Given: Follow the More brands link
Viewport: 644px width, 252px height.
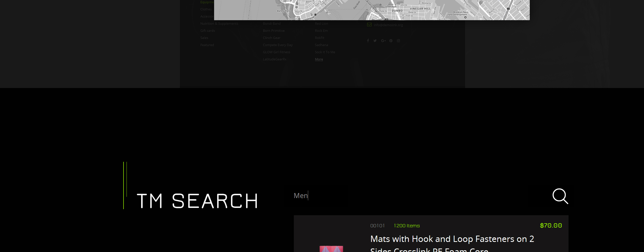Looking at the screenshot, I should pos(319,59).
